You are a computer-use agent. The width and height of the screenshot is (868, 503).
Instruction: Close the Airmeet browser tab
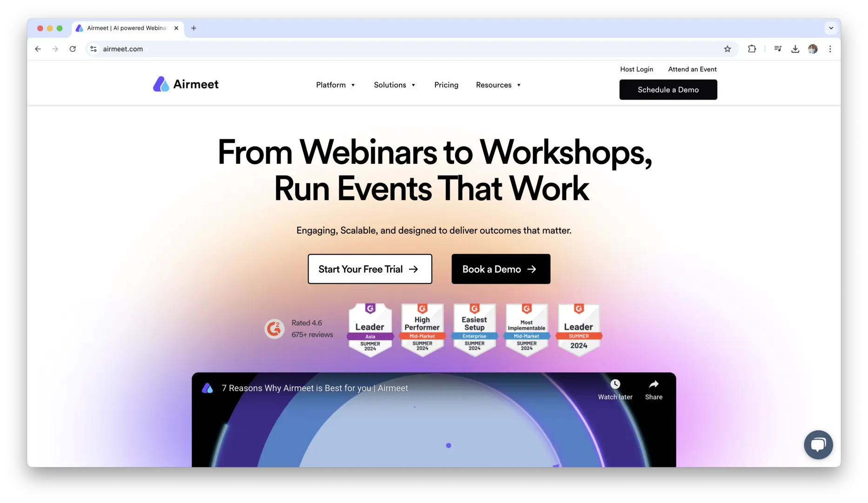tap(176, 28)
